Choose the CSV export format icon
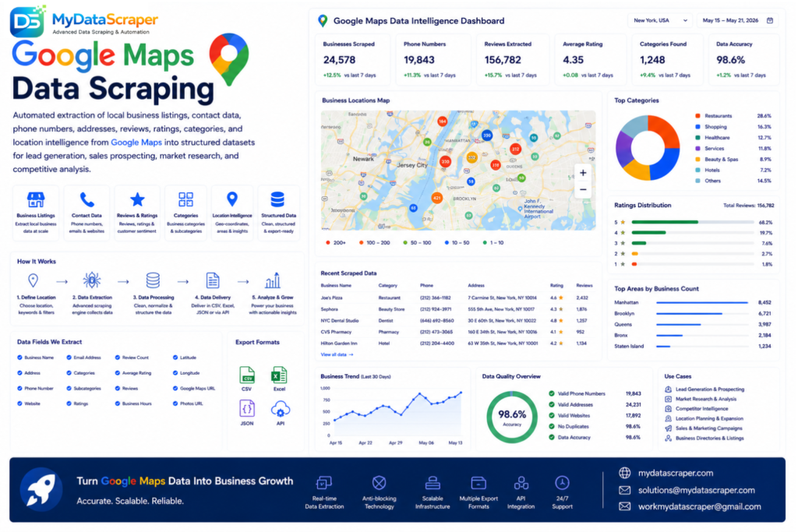Image resolution: width=798 pixels, height=532 pixels. [247, 375]
